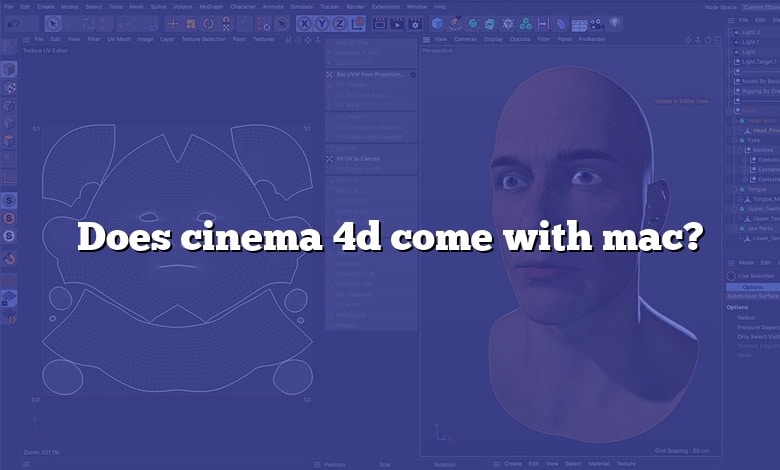This screenshot has height=470, width=780.
Task: Toggle the Z axis lock
Action: 339,23
